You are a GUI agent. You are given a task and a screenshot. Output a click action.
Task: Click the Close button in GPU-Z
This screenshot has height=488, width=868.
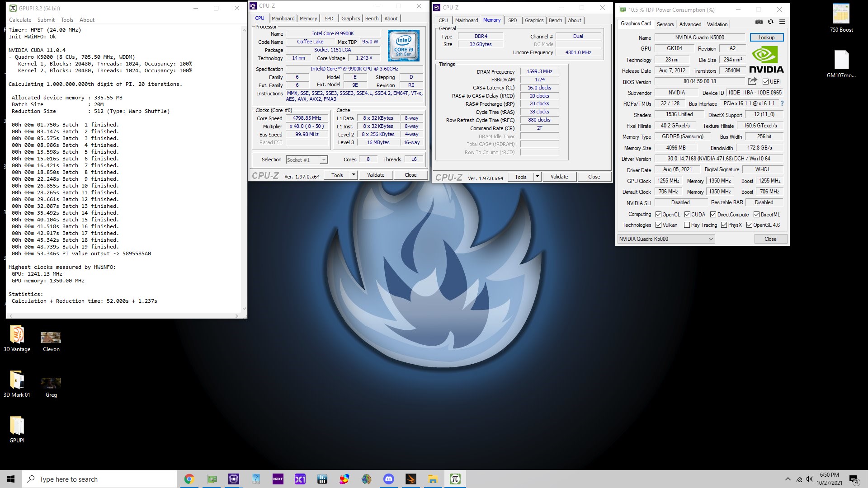tap(770, 239)
